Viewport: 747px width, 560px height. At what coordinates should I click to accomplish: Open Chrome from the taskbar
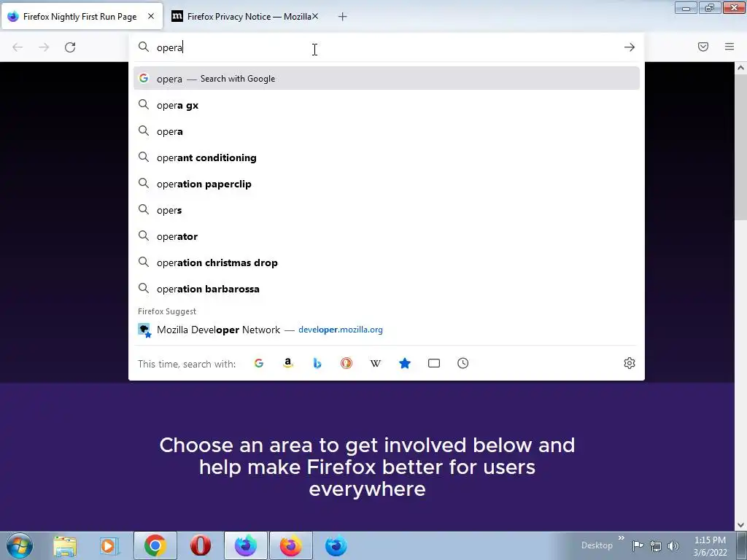tap(155, 545)
